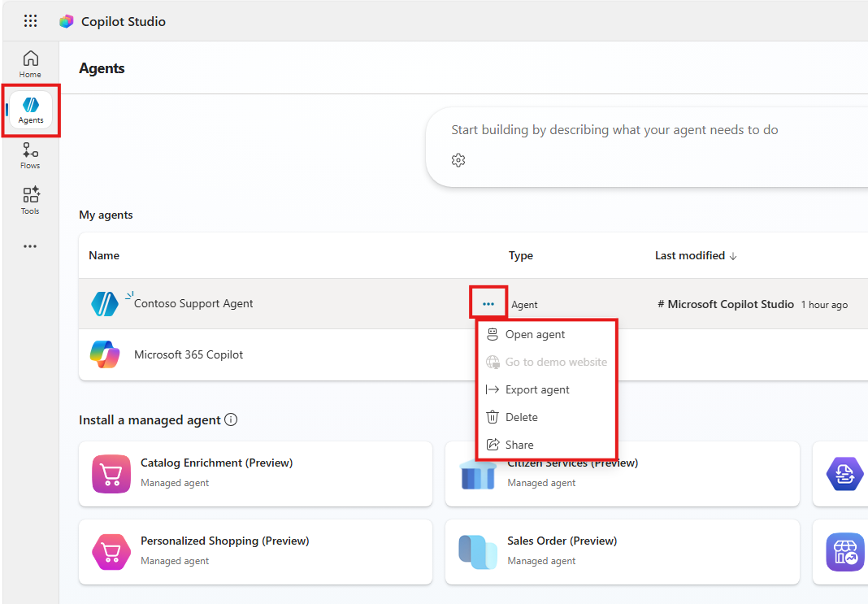Choose Export agent from the context menu
The image size is (868, 604).
click(546, 389)
